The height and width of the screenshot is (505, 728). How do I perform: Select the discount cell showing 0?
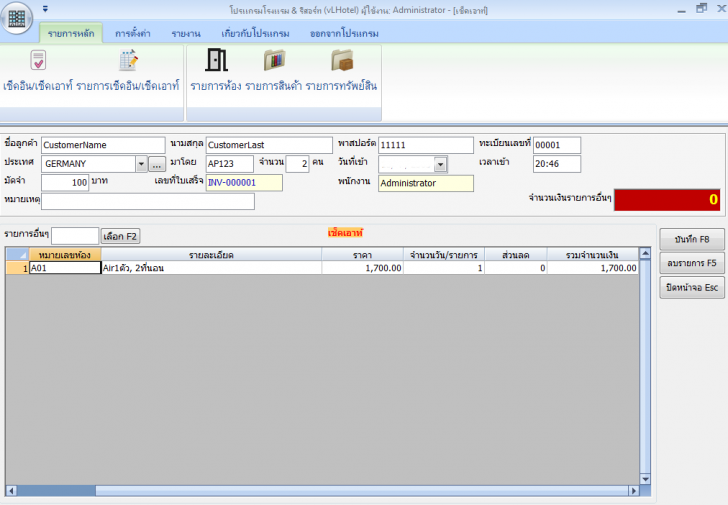(516, 268)
